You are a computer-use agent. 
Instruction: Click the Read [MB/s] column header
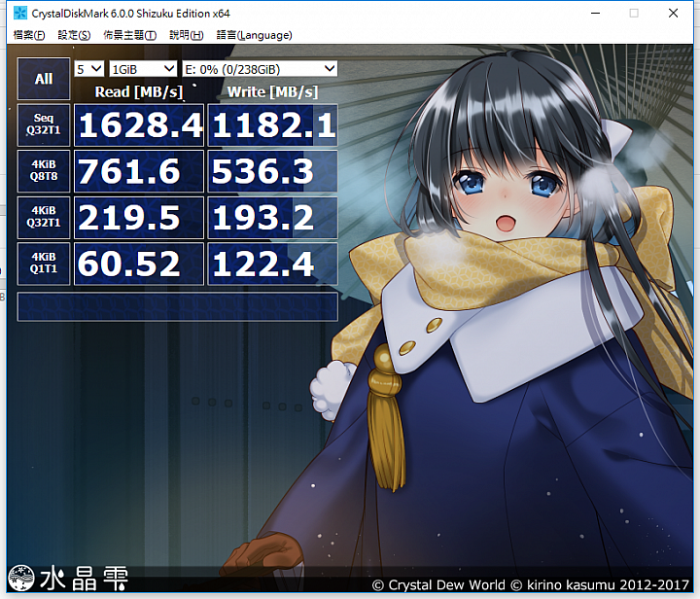click(139, 91)
